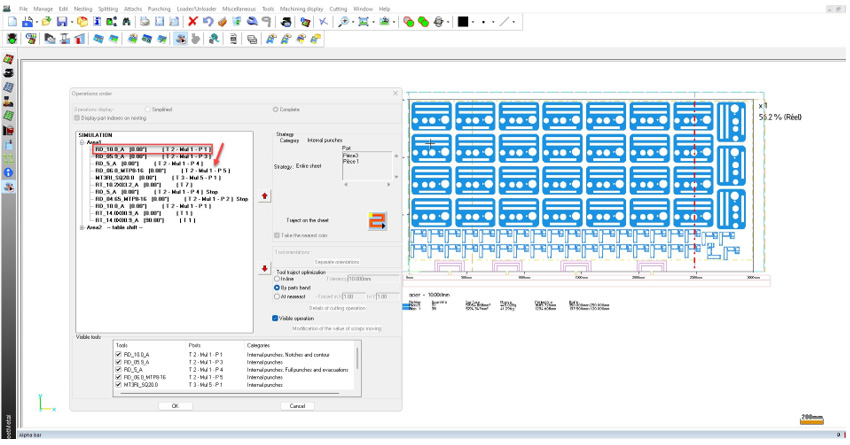Open the dropdown arrow beside zoom magnifier
Image resolution: width=850 pixels, height=445 pixels.
tap(353, 22)
